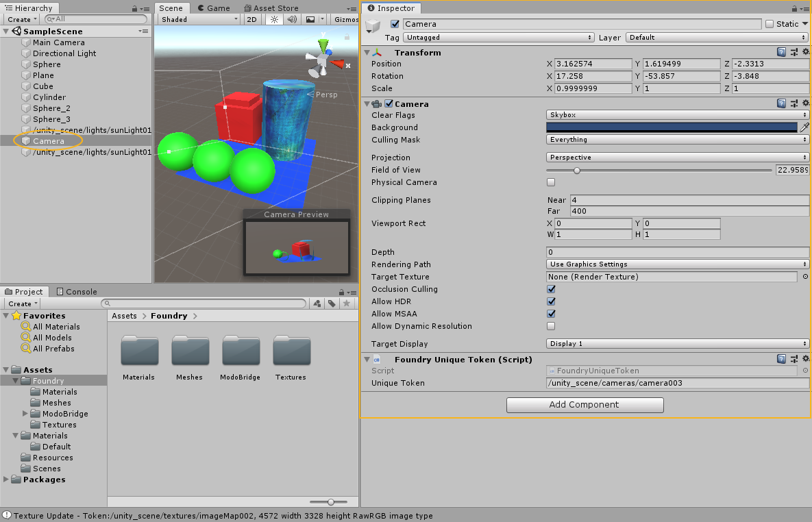The width and height of the screenshot is (812, 522).
Task: Click Search by Type icon in Project
Action: point(317,303)
